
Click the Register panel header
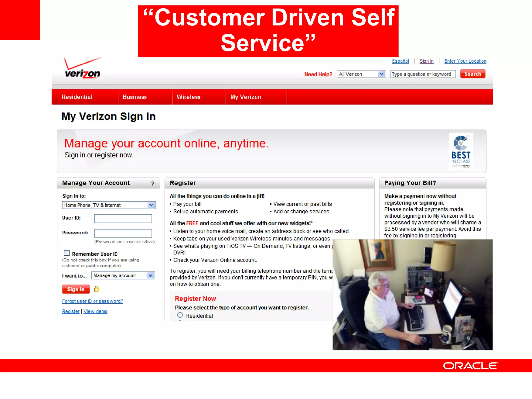point(270,183)
